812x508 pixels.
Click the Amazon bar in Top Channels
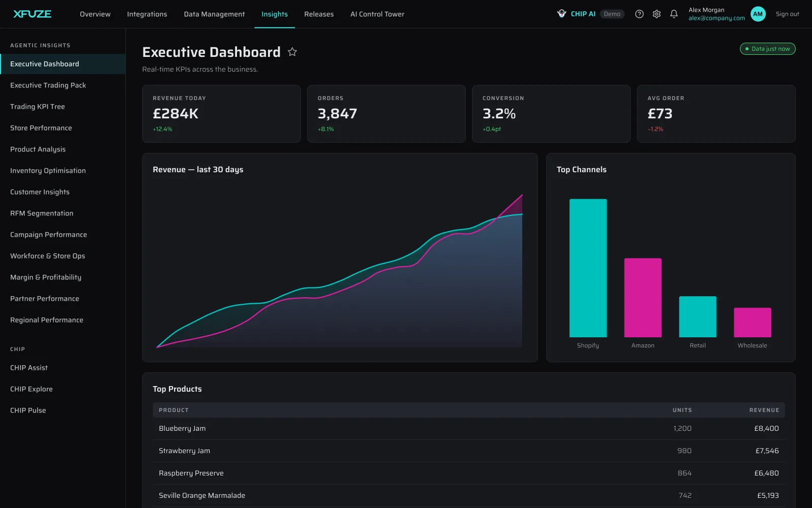[643, 298]
